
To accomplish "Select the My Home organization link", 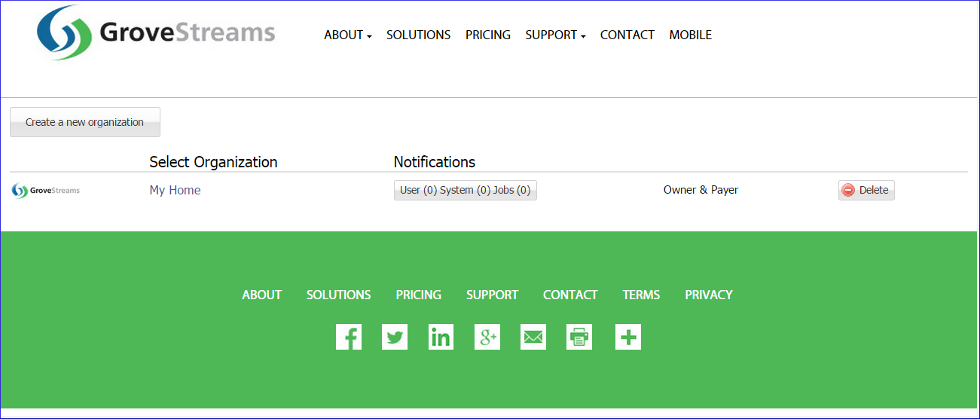I will 175,190.
